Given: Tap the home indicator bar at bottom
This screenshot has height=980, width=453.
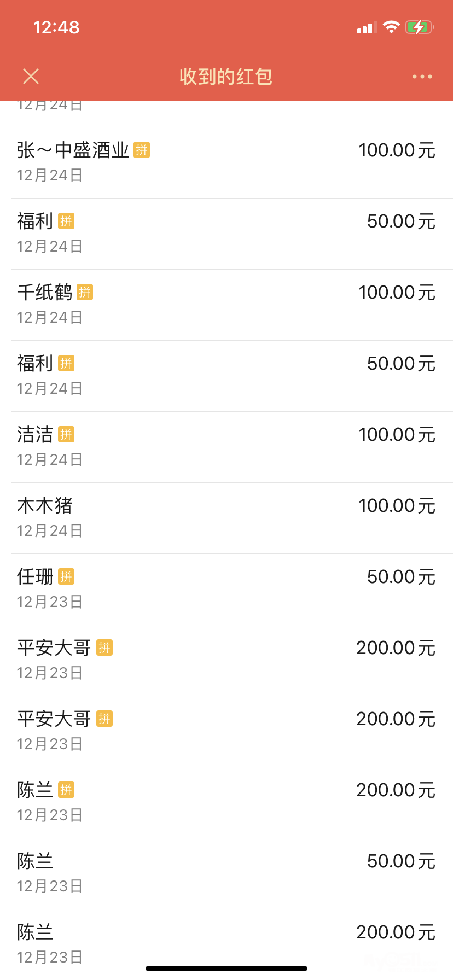Looking at the screenshot, I should (226, 969).
